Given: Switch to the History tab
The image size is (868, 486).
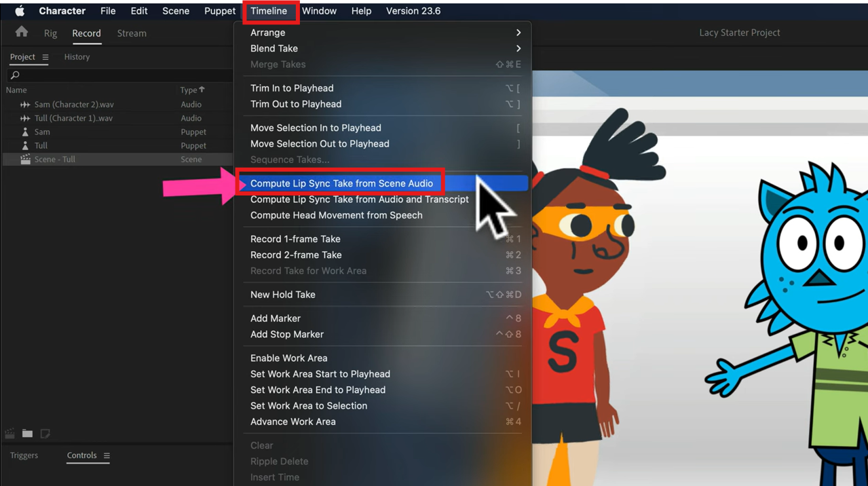Looking at the screenshot, I should coord(77,57).
